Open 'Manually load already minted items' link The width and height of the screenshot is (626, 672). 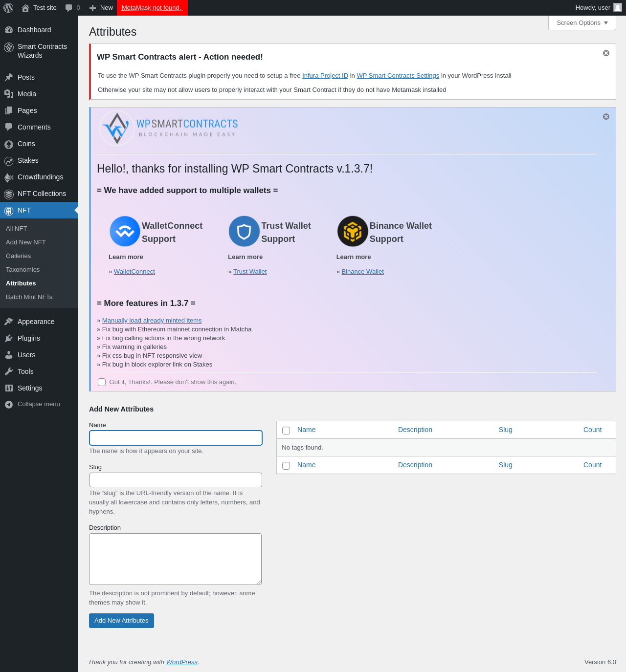pyautogui.click(x=152, y=321)
